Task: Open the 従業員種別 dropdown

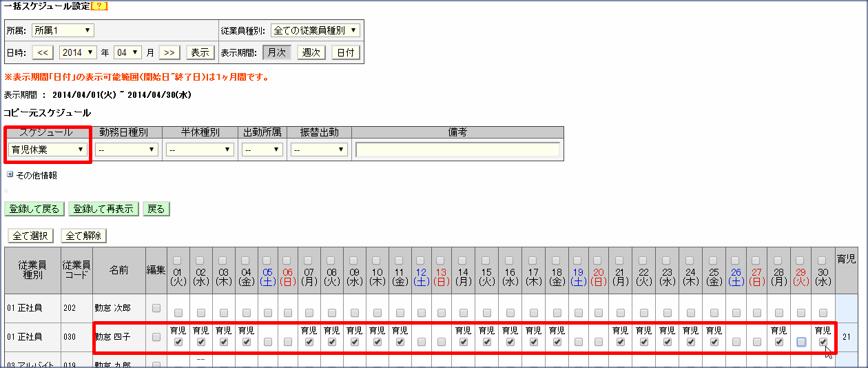Action: pyautogui.click(x=314, y=30)
